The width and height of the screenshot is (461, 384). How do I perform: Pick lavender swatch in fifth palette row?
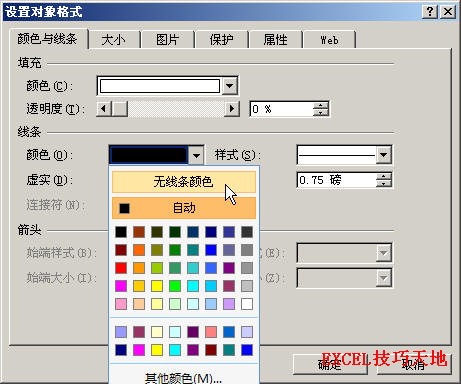(229, 304)
